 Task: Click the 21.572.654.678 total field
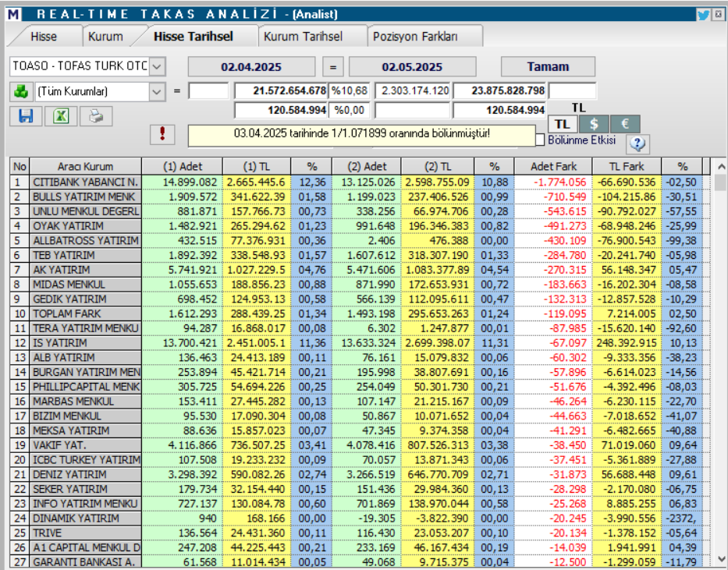282,91
